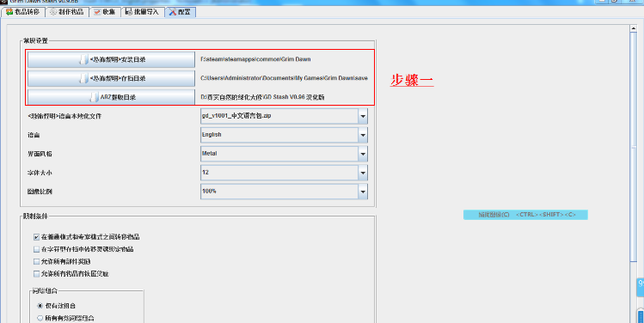644x323 pixels.
Task: Open the 批量导入 (batch import) tab
Action: (x=143, y=12)
